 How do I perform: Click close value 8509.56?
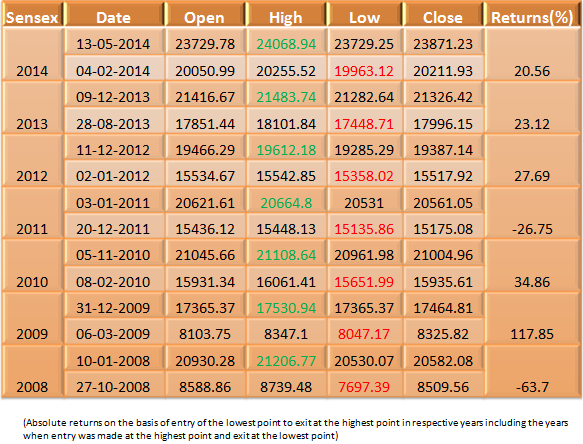(x=443, y=387)
